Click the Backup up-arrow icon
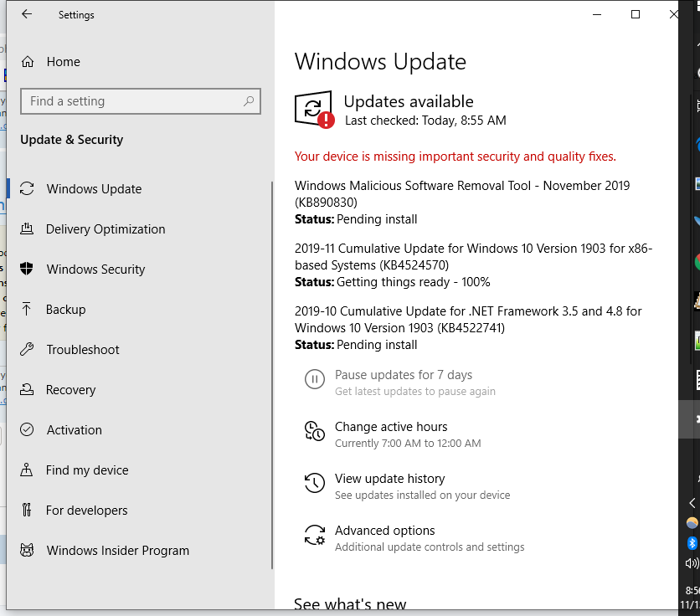This screenshot has width=700, height=616. pos(27,309)
